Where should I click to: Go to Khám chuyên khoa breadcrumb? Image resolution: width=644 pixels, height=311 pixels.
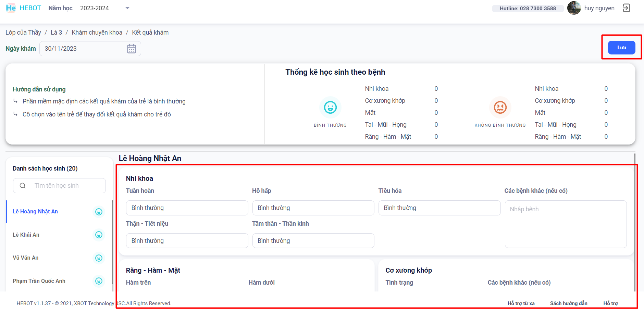(97, 33)
